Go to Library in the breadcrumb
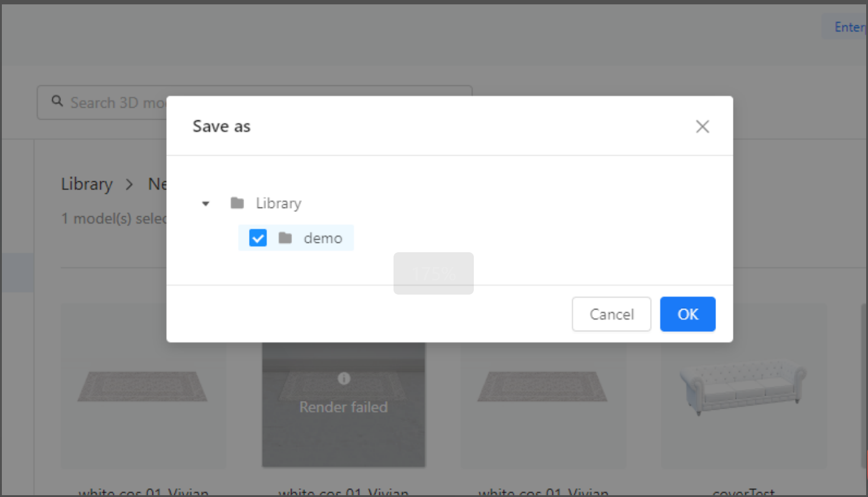The height and width of the screenshot is (497, 868). pyautogui.click(x=87, y=184)
